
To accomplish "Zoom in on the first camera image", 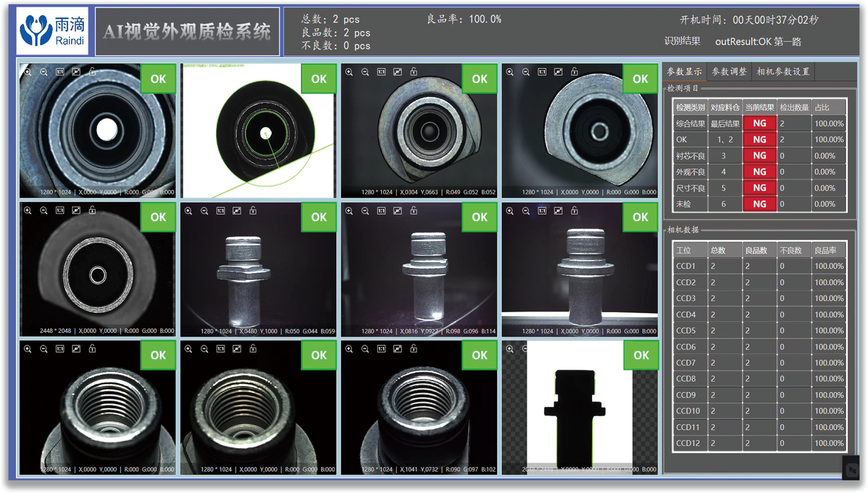I will coord(28,72).
